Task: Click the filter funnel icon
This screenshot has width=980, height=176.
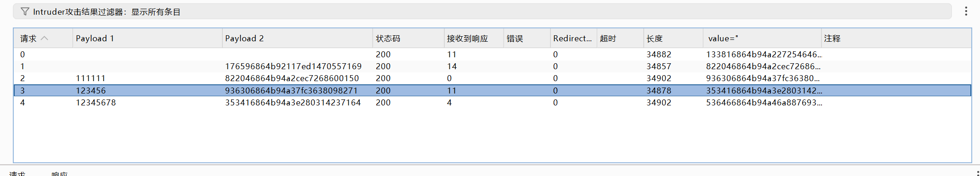Action: tap(25, 11)
